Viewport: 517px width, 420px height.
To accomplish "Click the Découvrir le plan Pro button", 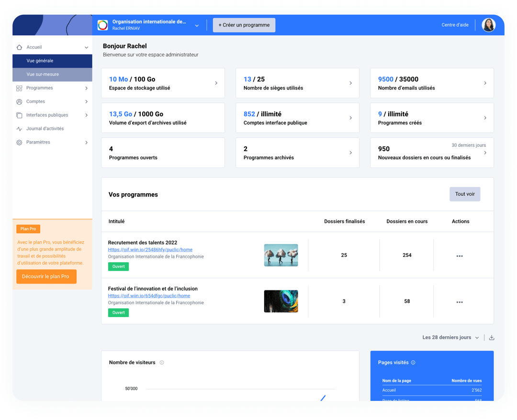I will (x=46, y=276).
